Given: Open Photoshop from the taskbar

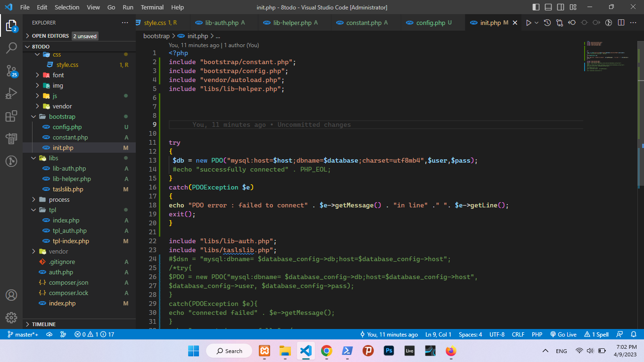Looking at the screenshot, I should (389, 351).
